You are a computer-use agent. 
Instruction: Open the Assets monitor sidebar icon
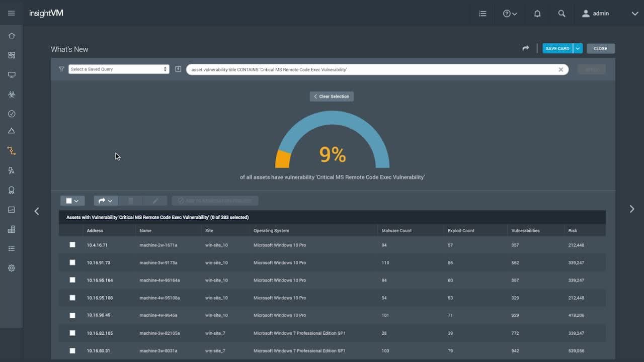point(12,75)
